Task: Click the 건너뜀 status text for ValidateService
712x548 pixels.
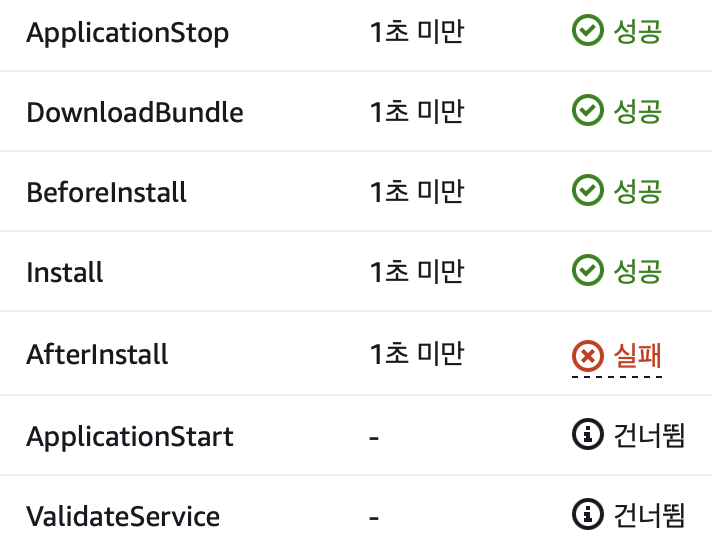Action: point(649,515)
